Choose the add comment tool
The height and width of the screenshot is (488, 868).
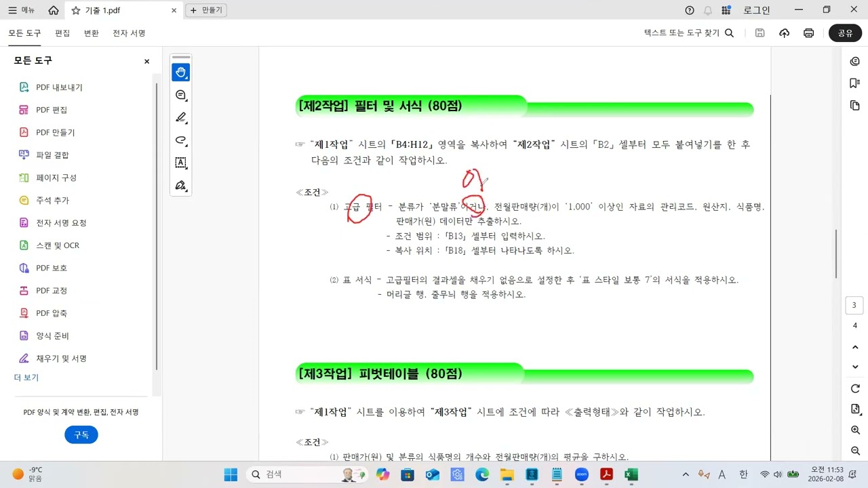[180, 96]
